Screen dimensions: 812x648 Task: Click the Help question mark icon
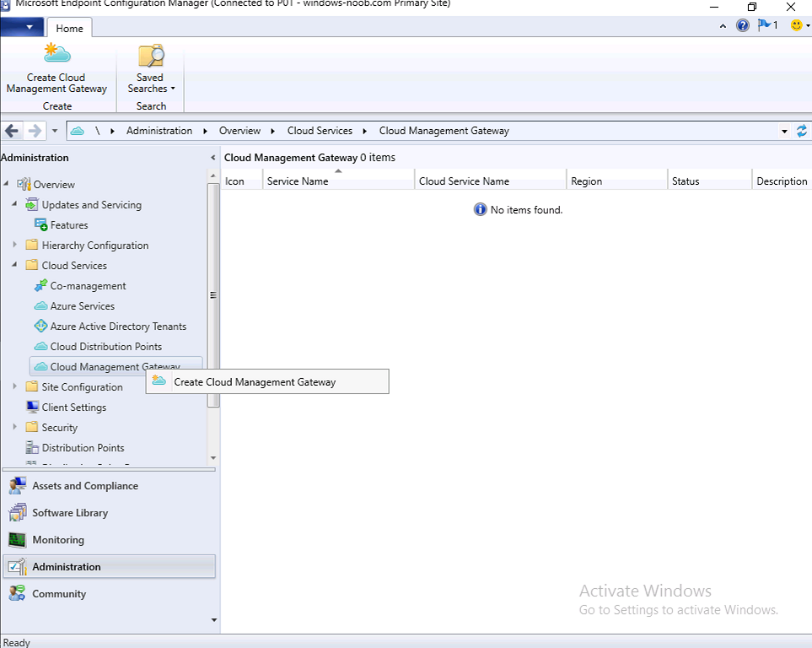(743, 25)
